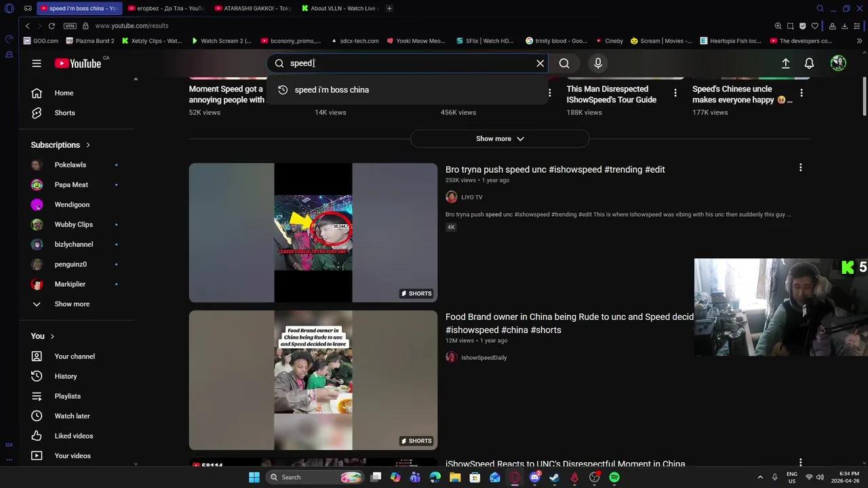Go forward with the browser forward arrow
Screen dimensions: 868x488
[39, 26]
